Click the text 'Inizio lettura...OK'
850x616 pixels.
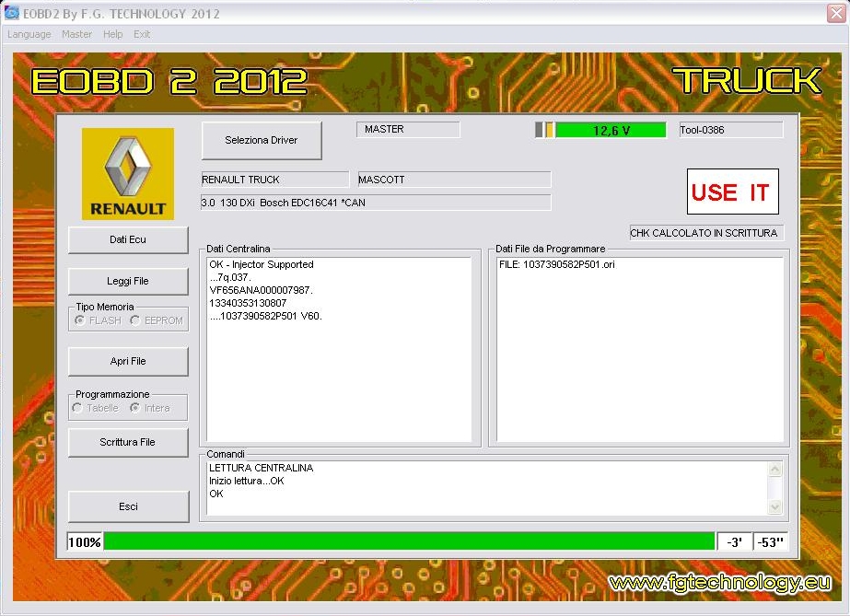pos(247,481)
